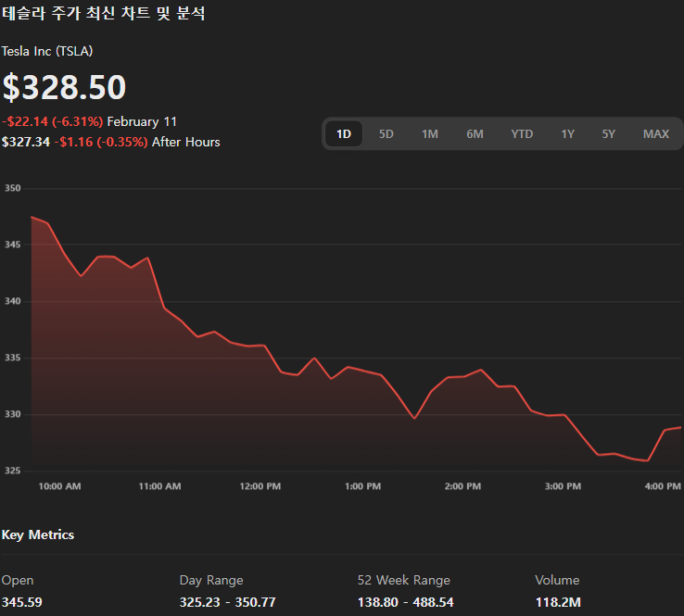Viewport: 684px width, 616px height.
Task: Click the 12:00 PM axis label
Action: point(260,486)
